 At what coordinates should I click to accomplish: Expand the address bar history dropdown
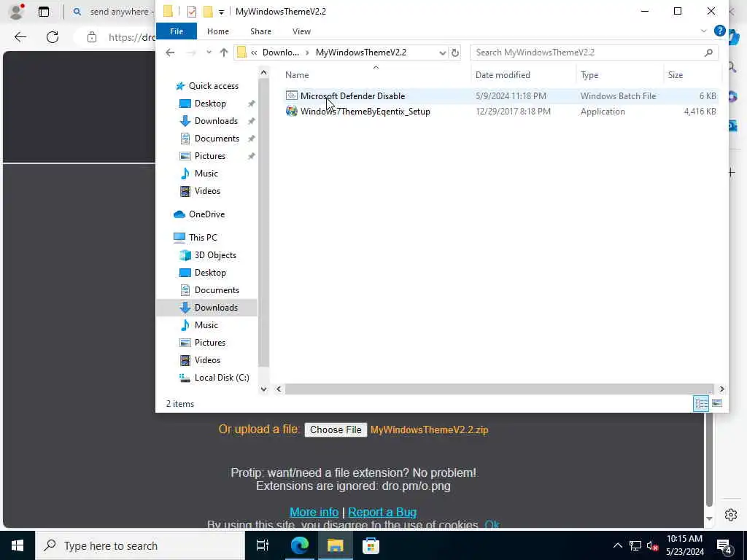(442, 52)
